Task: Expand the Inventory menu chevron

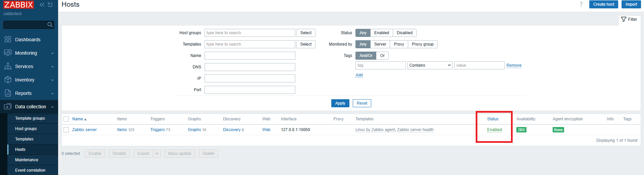Action: 52,80
